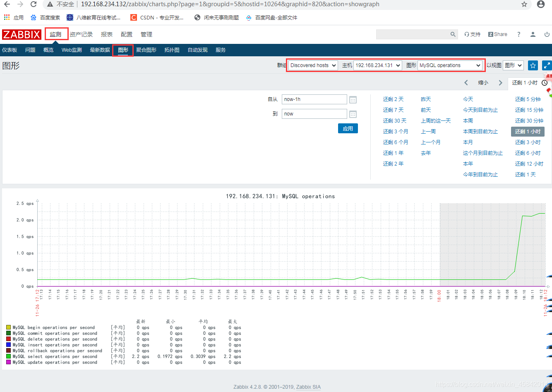The image size is (552, 392).
Task: Open the 资产记录 menu
Action: [81, 34]
